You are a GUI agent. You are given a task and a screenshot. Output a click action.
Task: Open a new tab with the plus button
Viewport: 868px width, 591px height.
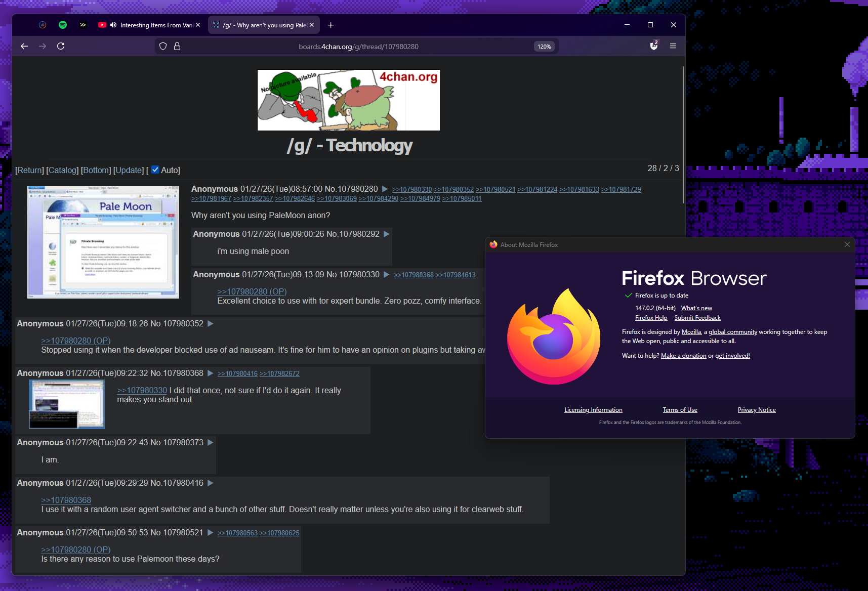(330, 25)
